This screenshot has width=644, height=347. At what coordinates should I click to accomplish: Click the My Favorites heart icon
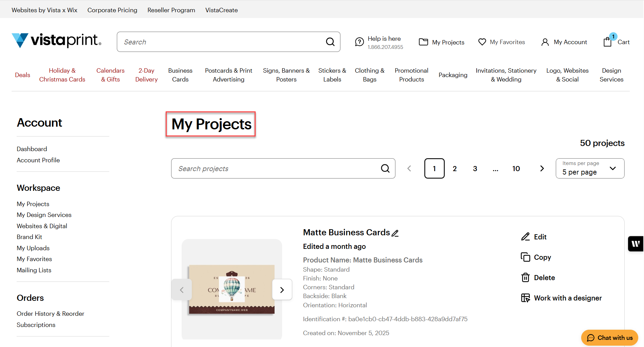pos(482,42)
